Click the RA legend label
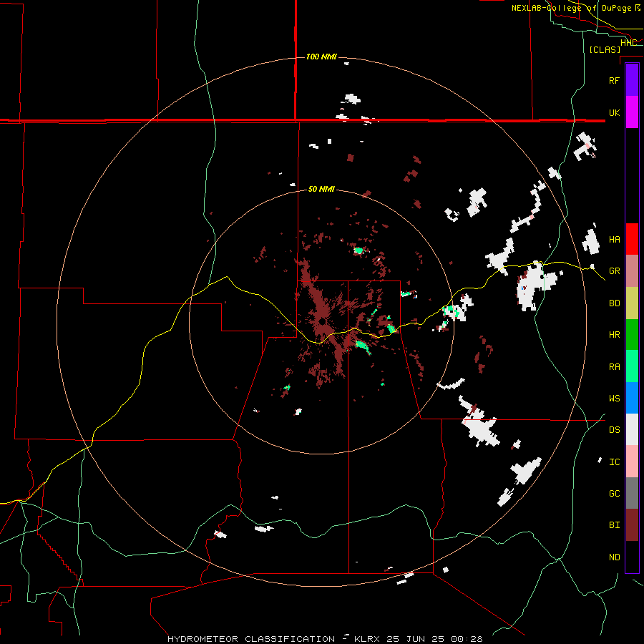This screenshot has width=644, height=644. click(x=615, y=367)
